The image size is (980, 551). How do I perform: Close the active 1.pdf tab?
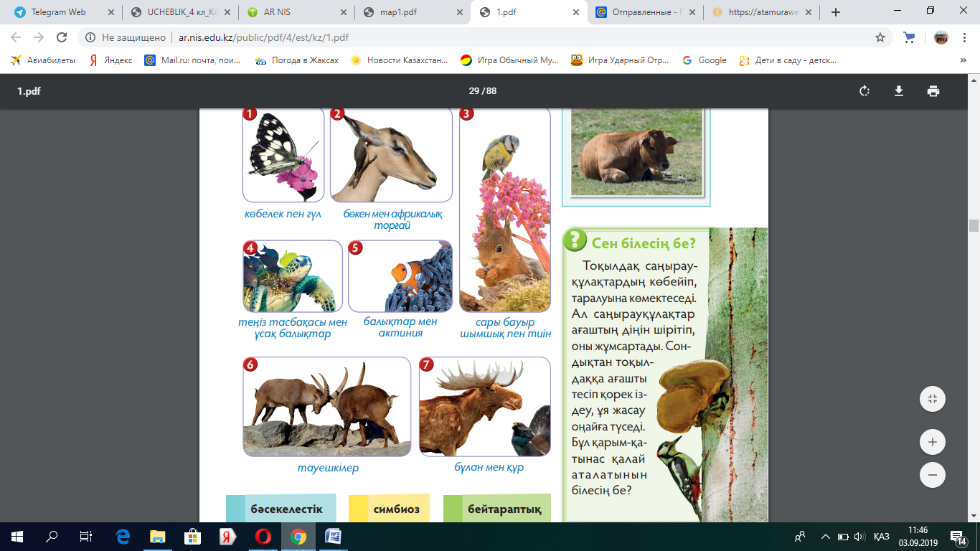[x=575, y=12]
